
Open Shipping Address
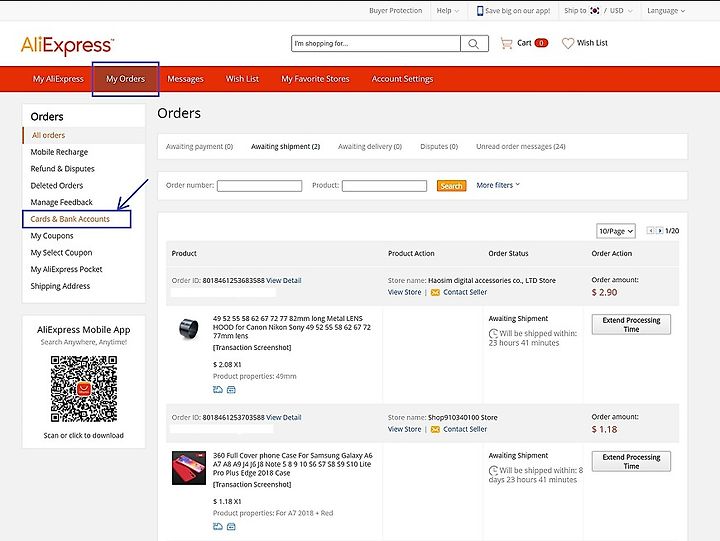pos(60,286)
